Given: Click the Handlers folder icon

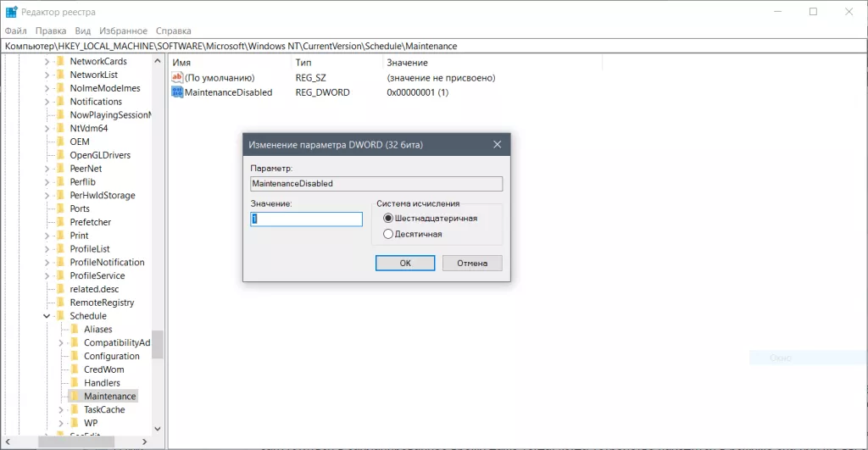Looking at the screenshot, I should pyautogui.click(x=75, y=382).
